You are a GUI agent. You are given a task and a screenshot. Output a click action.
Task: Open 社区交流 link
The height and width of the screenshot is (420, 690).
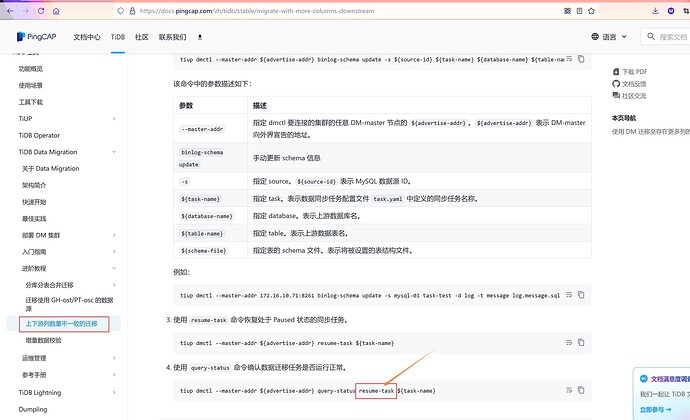click(629, 96)
